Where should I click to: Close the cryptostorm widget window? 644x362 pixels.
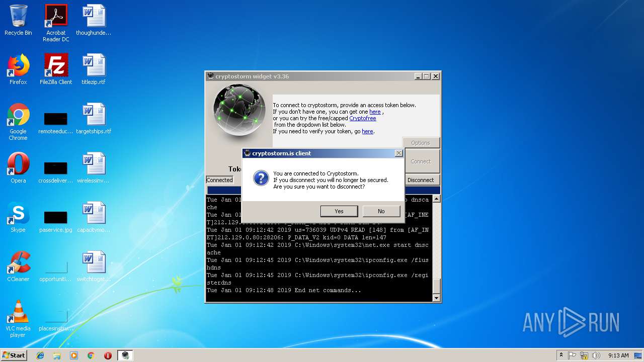(x=436, y=76)
